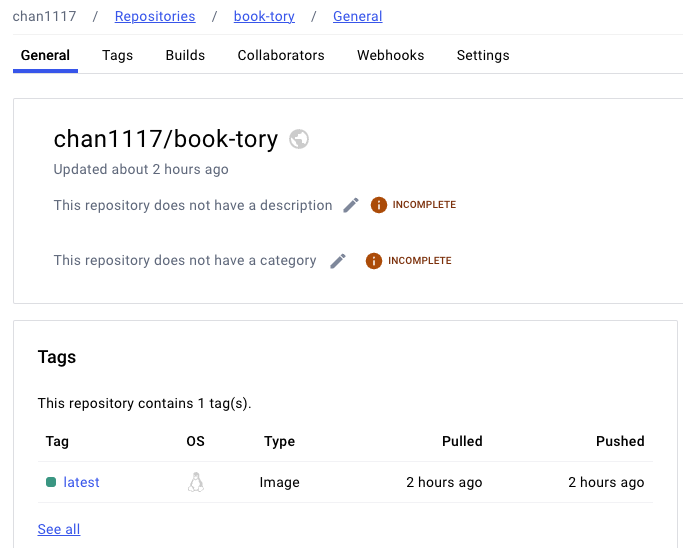The image size is (683, 548).
Task: Click 'Updated about 2 hours ago' text
Action: tap(141, 169)
